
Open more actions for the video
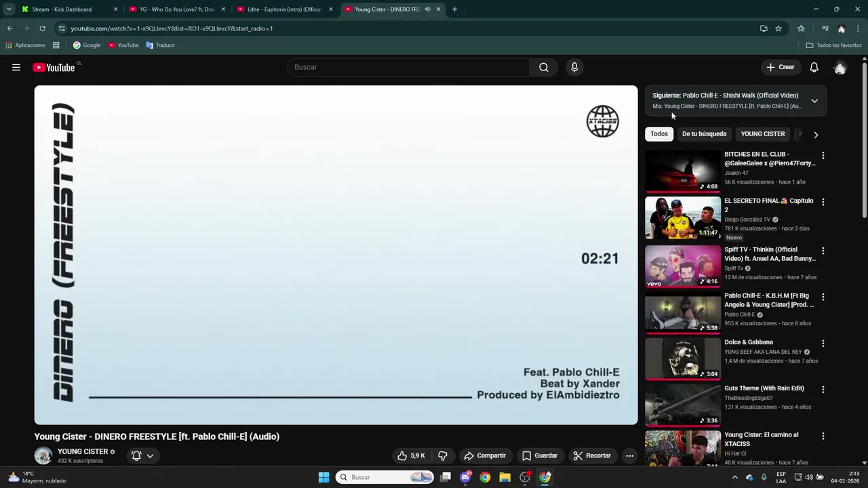pos(629,455)
